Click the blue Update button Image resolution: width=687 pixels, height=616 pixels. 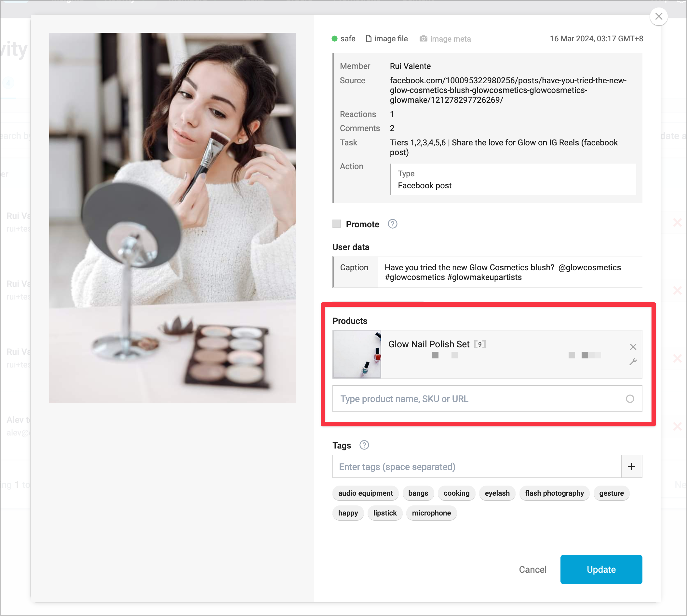click(601, 569)
